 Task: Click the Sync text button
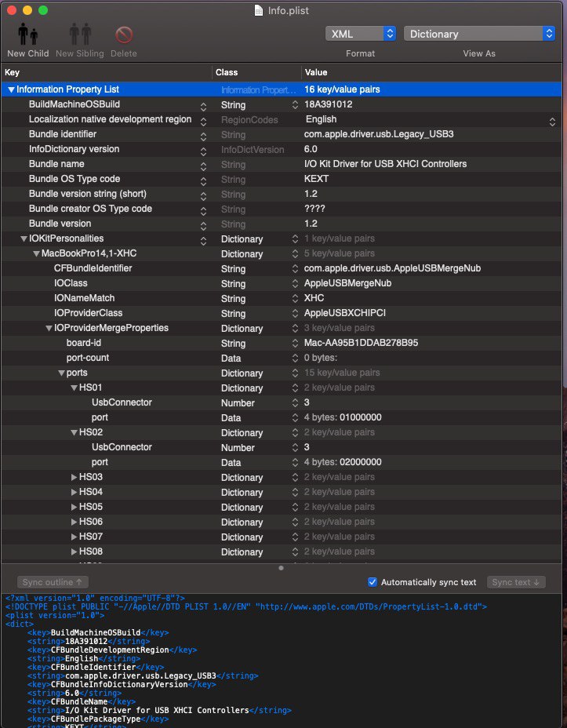(516, 582)
